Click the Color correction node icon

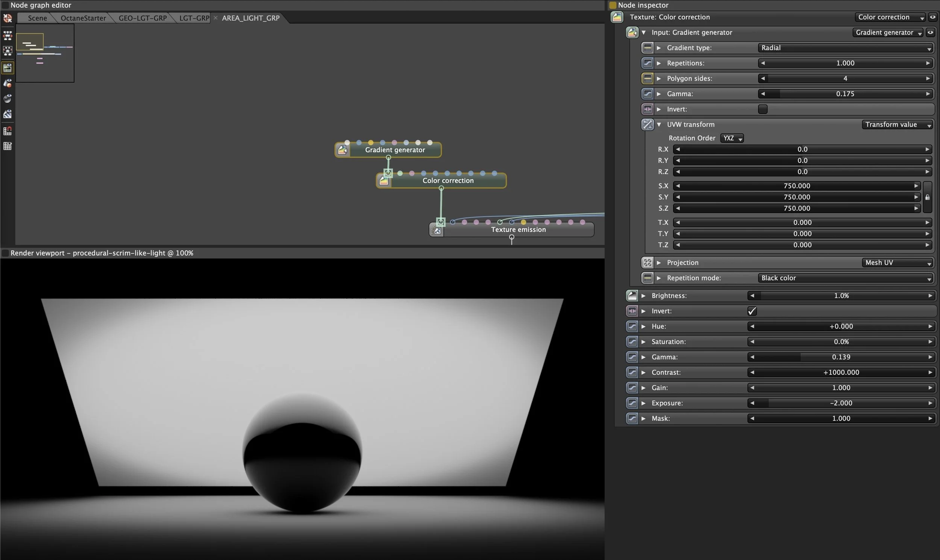pos(384,181)
